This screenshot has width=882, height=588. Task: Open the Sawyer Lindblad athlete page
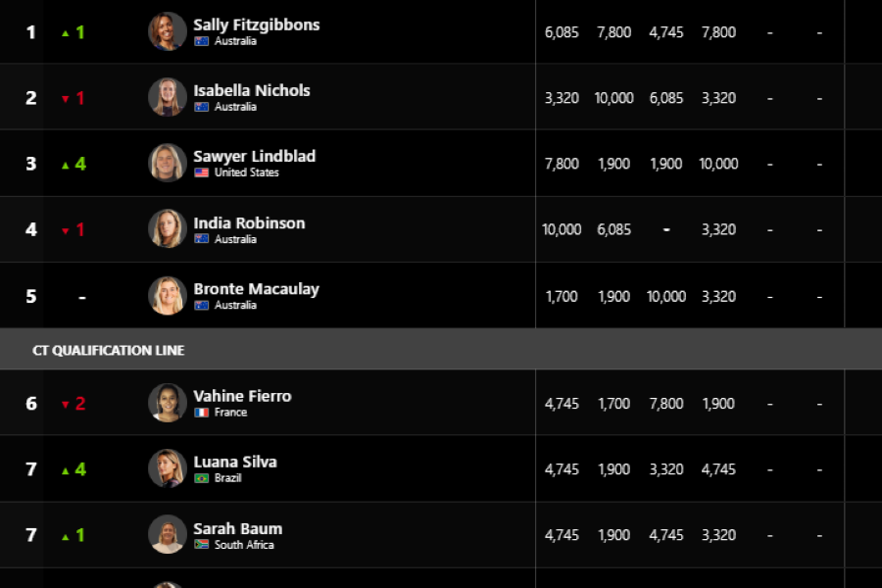254,157
